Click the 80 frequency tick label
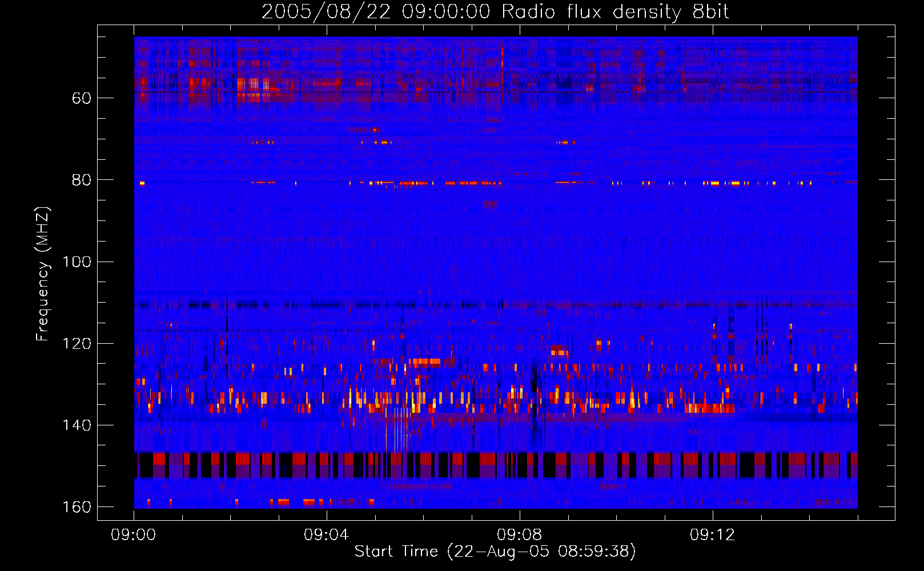The image size is (924, 571). [82, 180]
